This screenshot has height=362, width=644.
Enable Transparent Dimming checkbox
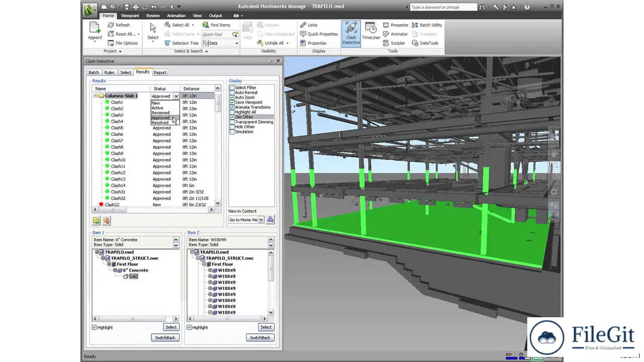[232, 122]
